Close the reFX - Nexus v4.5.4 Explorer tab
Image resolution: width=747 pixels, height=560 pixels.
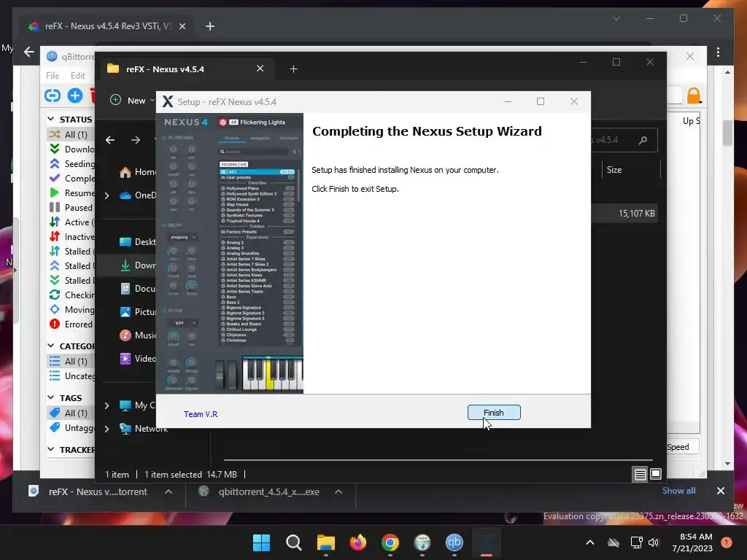coord(260,69)
